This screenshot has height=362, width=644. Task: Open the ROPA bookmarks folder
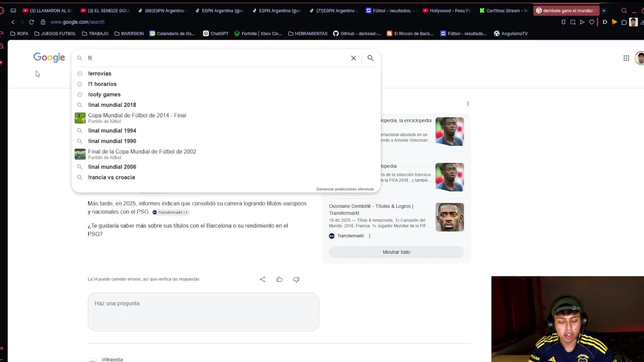(19, 34)
